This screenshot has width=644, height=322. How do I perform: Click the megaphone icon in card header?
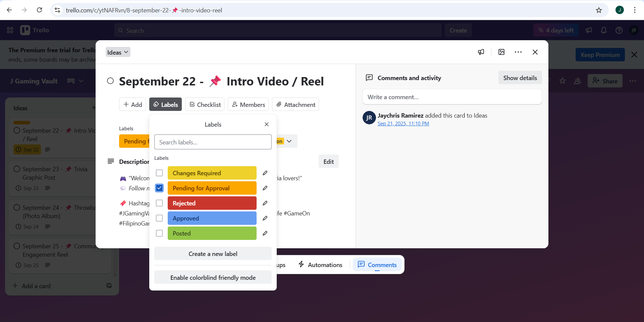(481, 52)
